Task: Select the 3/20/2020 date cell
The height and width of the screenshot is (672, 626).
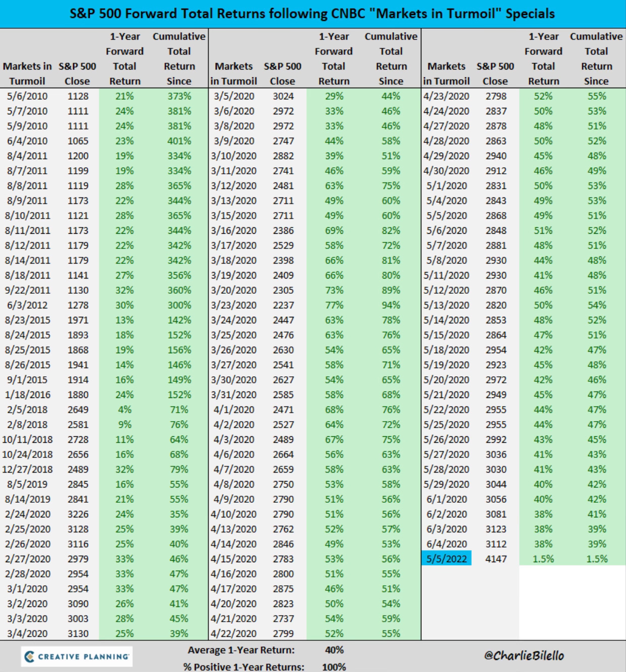Action: [234, 290]
